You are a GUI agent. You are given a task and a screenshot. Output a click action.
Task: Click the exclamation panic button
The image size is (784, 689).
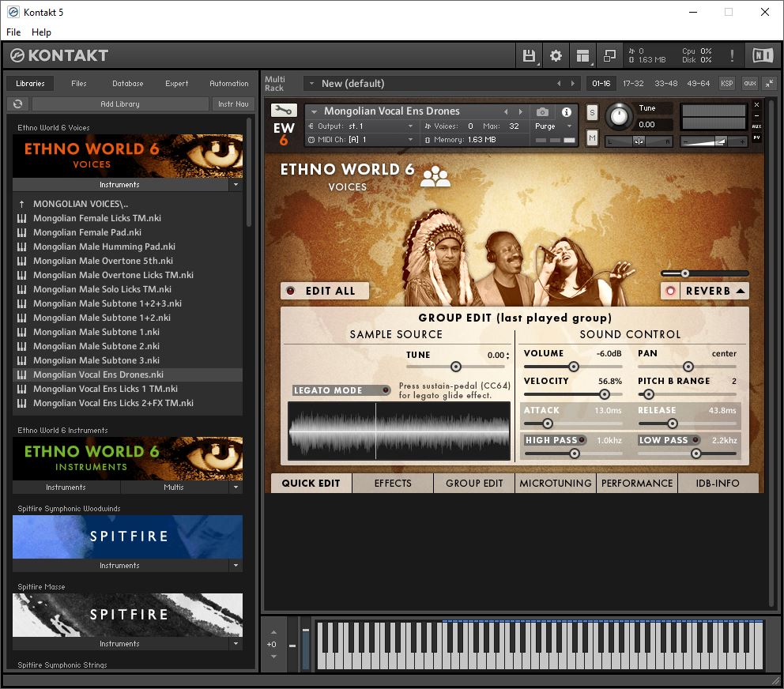point(732,55)
